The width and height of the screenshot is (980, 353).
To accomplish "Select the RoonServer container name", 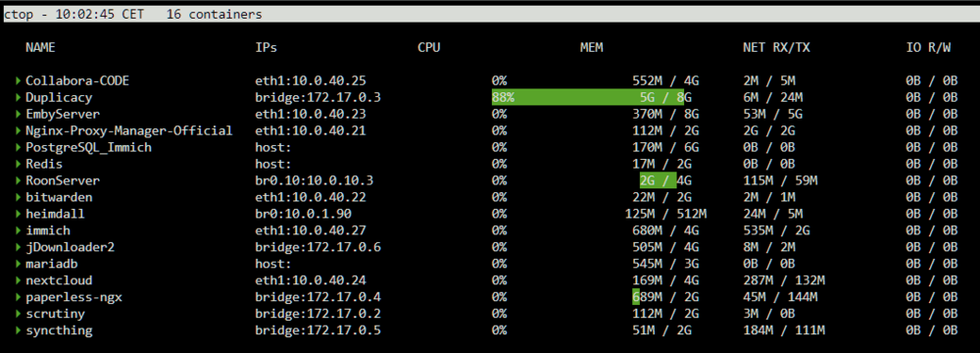I will pos(63,180).
